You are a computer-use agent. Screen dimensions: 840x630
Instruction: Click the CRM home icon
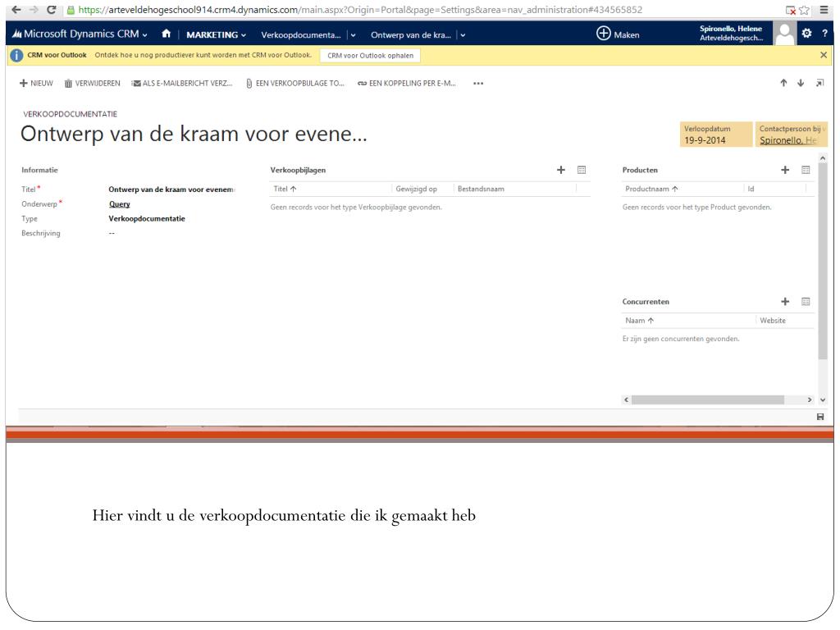166,34
